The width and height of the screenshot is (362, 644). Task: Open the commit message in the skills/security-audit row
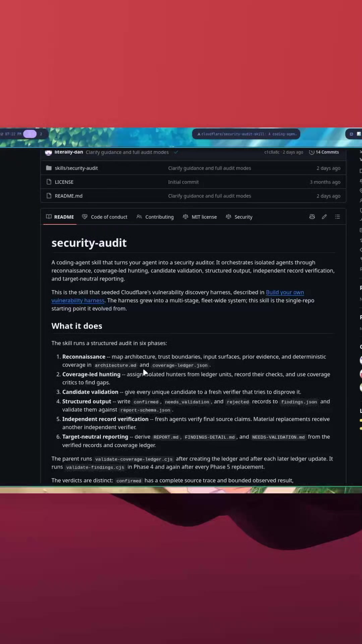pos(209,168)
